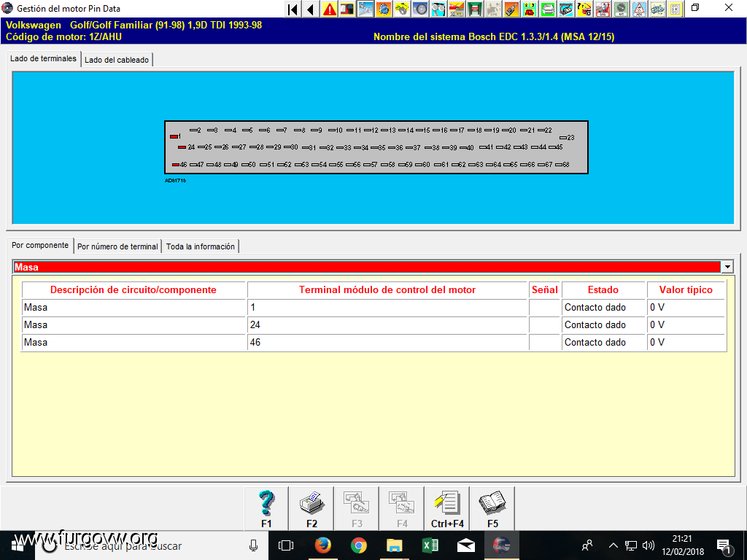
Task: Click pin 23 on the connector diagram
Action: click(x=567, y=138)
